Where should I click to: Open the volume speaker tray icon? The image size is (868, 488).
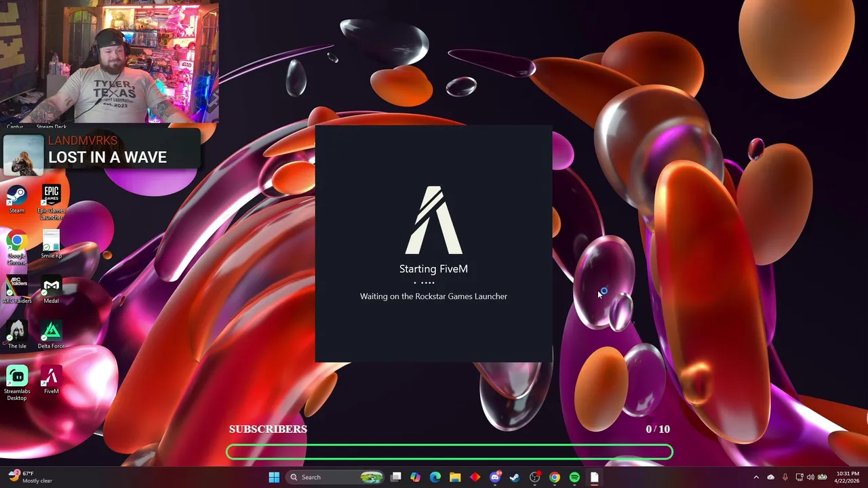coord(810,477)
